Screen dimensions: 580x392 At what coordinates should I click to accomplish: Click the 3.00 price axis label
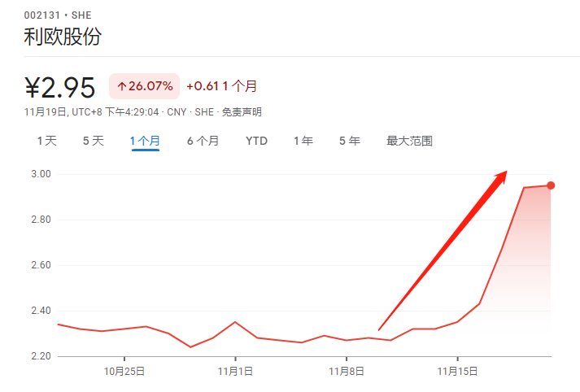click(x=42, y=174)
